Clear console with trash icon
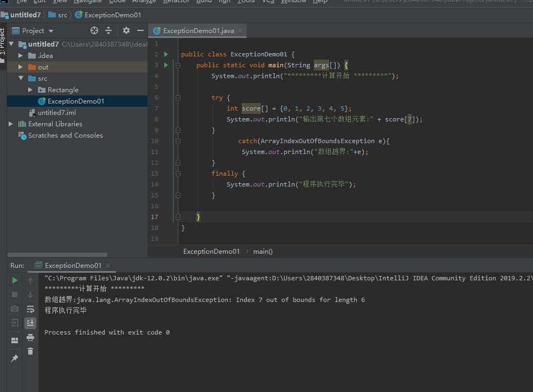This screenshot has height=392, width=533. point(30,351)
